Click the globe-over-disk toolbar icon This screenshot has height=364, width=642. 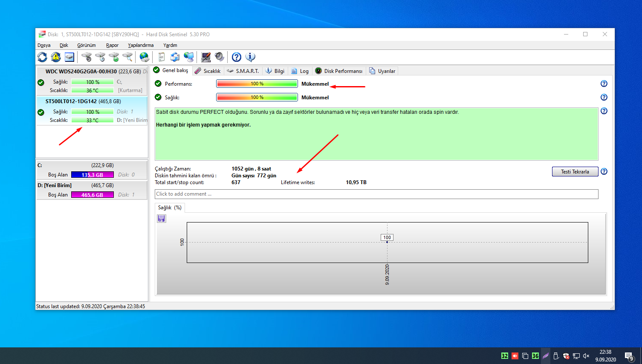145,57
